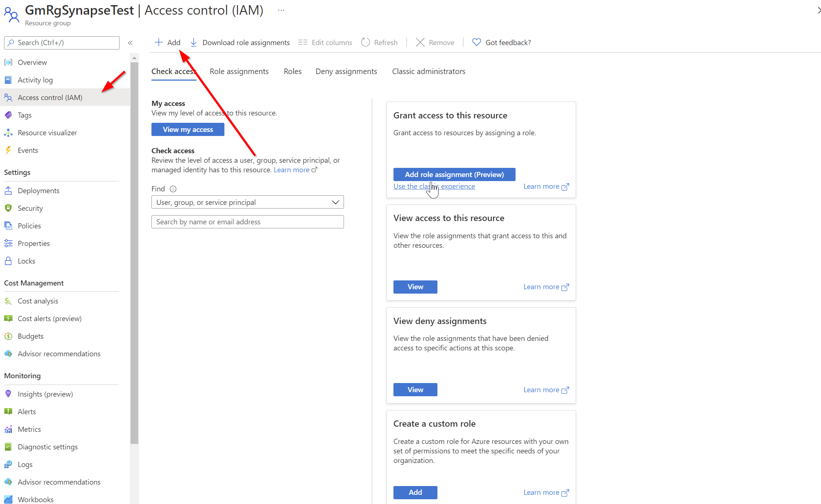This screenshot has height=504, width=821.
Task: Switch to Classic administrators tab
Action: coord(429,71)
